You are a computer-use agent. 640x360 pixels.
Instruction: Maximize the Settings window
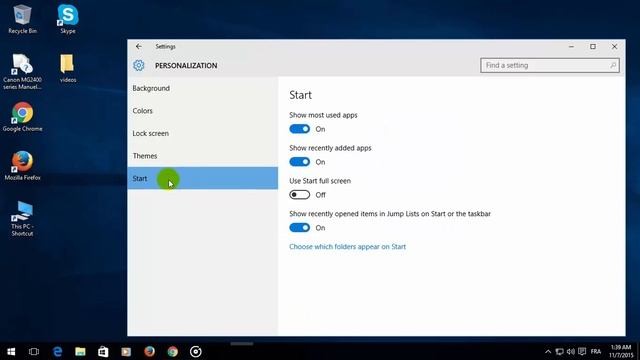click(x=593, y=47)
